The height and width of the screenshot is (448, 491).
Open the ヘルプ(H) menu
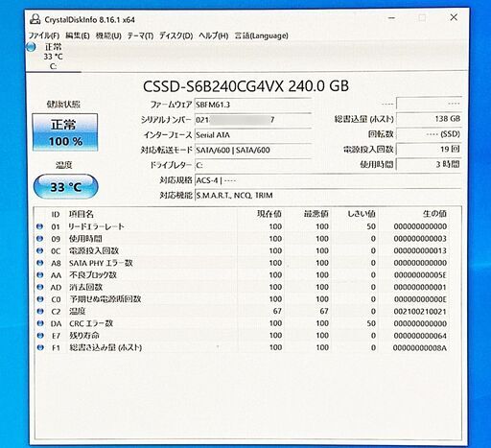pyautogui.click(x=213, y=35)
